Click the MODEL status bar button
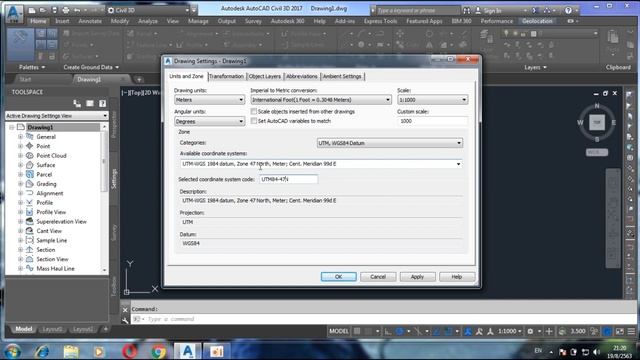Viewport: 640px width, 360px height. pyautogui.click(x=339, y=331)
